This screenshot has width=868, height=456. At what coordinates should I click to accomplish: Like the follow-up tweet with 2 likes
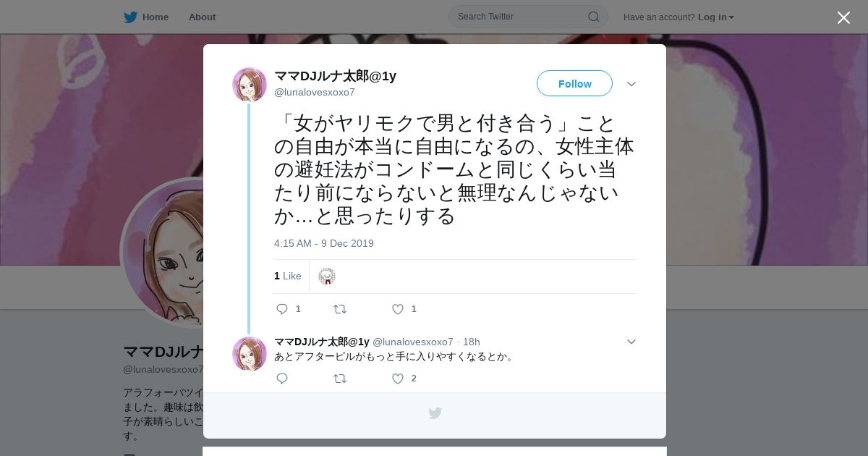coord(398,379)
